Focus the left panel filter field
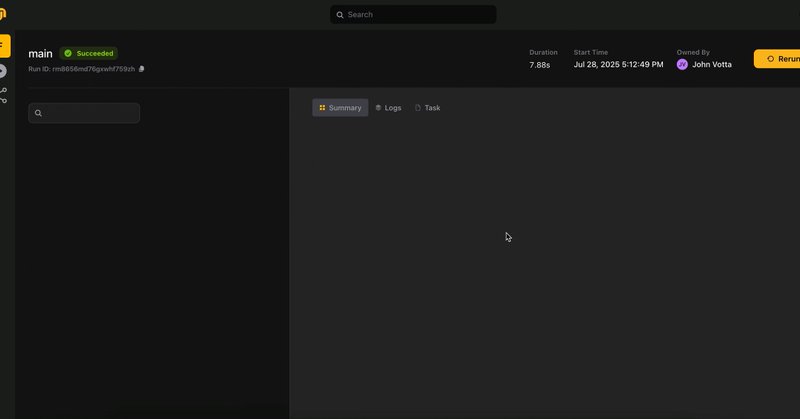The height and width of the screenshot is (419, 800). tap(84, 113)
